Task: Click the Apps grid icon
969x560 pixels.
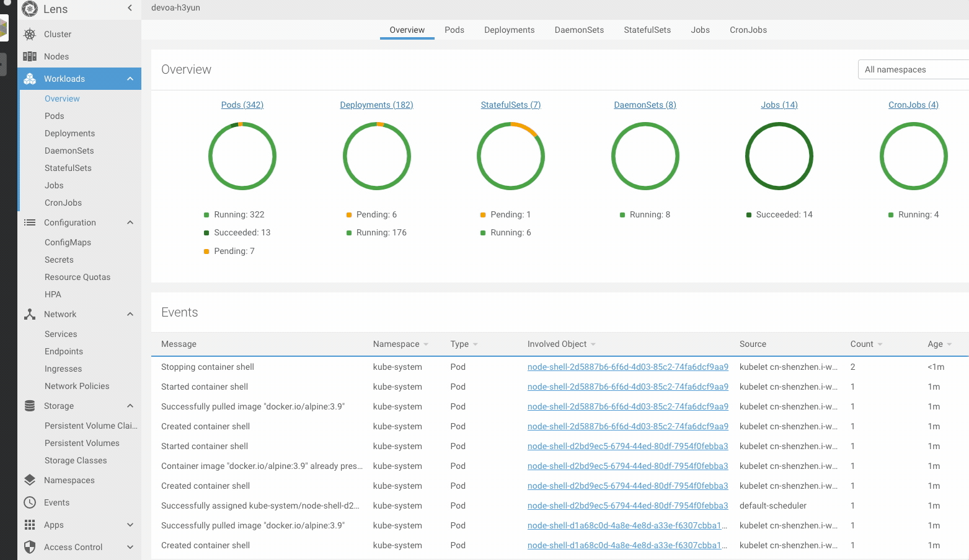Action: pyautogui.click(x=30, y=525)
